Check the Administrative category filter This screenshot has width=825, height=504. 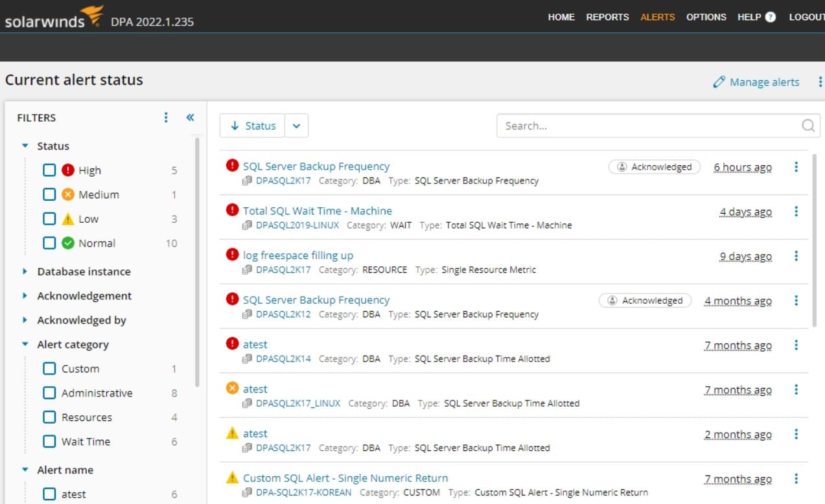click(49, 393)
